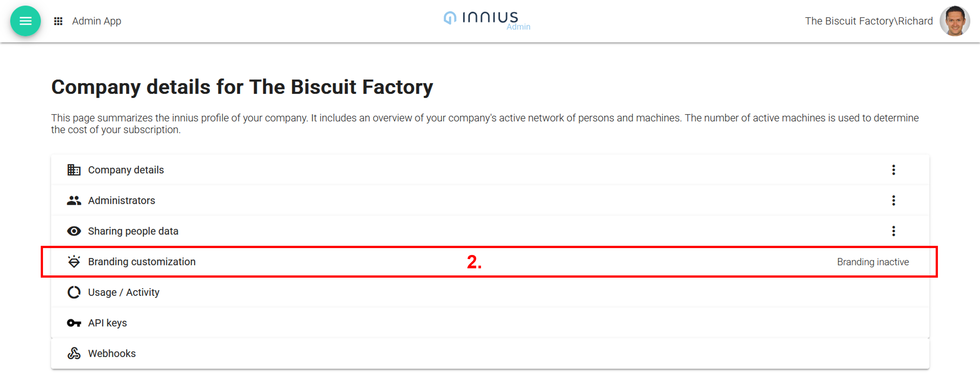Click the Branding customization diamond icon
Viewport: 980px width, 388px height.
[74, 262]
